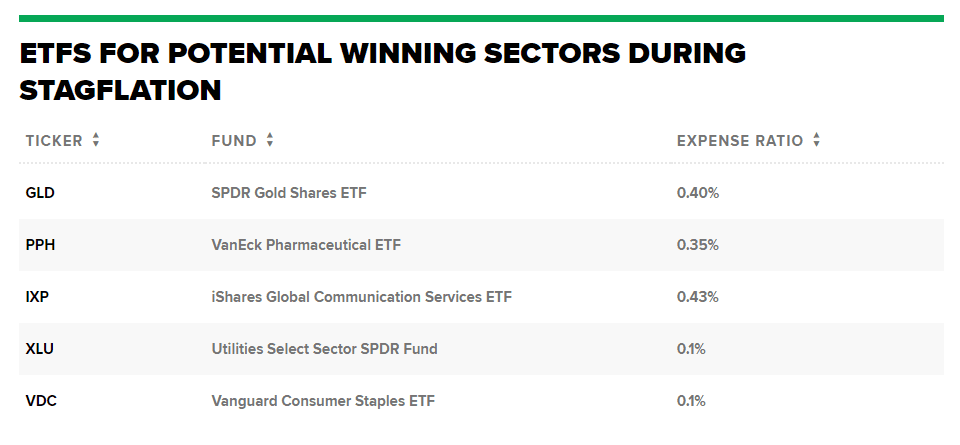Sort table by TICKER column header text
This screenshot has height=445, width=960.
(54, 141)
